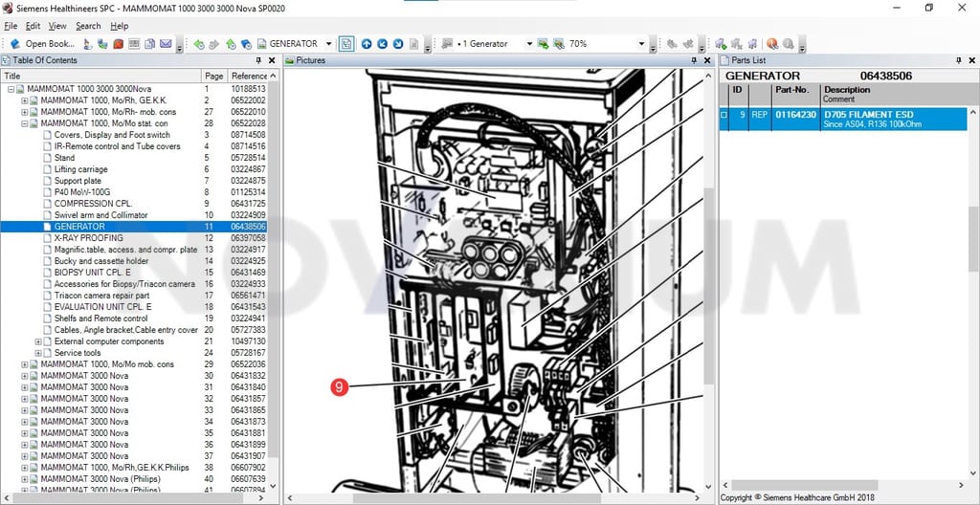Click the envelope mail icon in toolbar
Image resolution: width=980 pixels, height=505 pixels.
click(166, 44)
